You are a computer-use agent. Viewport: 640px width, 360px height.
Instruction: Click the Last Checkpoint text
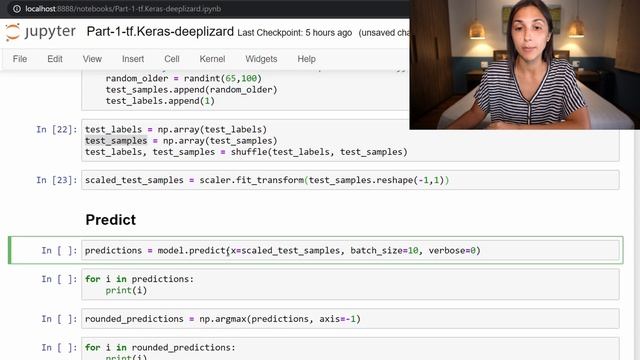coord(295,33)
